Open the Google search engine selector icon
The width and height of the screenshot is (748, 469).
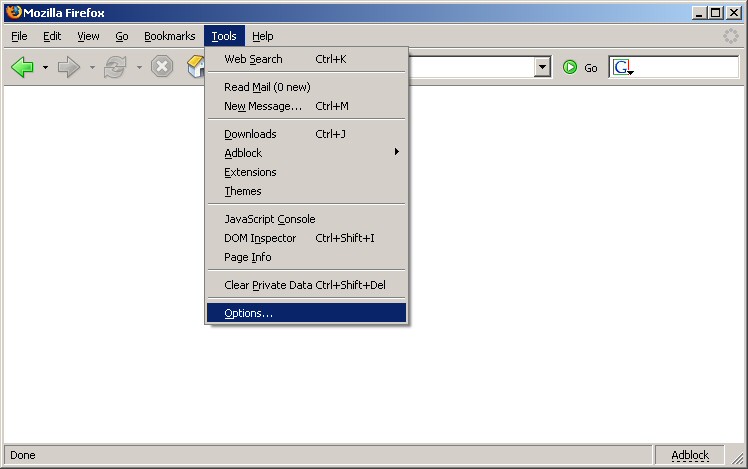(x=623, y=67)
